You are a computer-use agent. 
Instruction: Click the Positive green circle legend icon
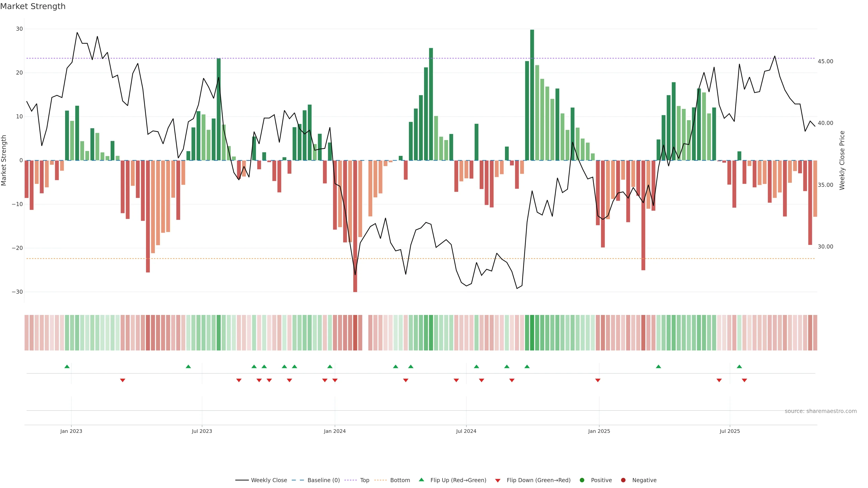tap(582, 480)
